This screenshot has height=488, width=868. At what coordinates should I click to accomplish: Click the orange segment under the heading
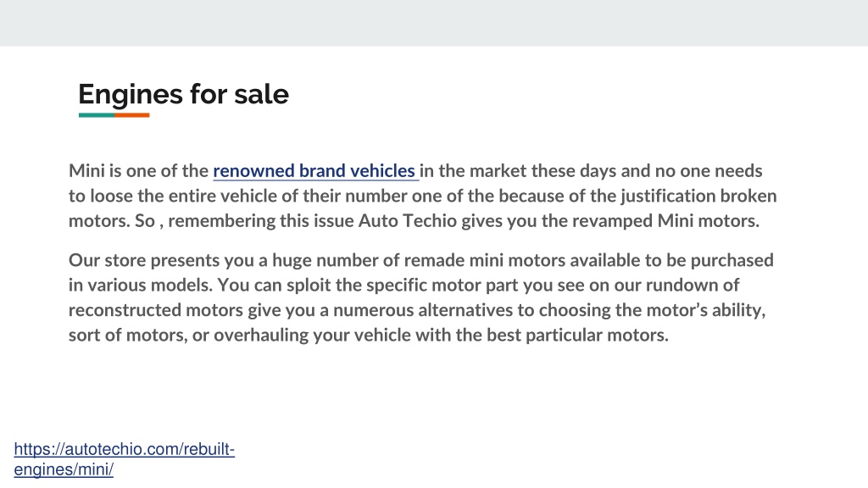click(x=132, y=115)
